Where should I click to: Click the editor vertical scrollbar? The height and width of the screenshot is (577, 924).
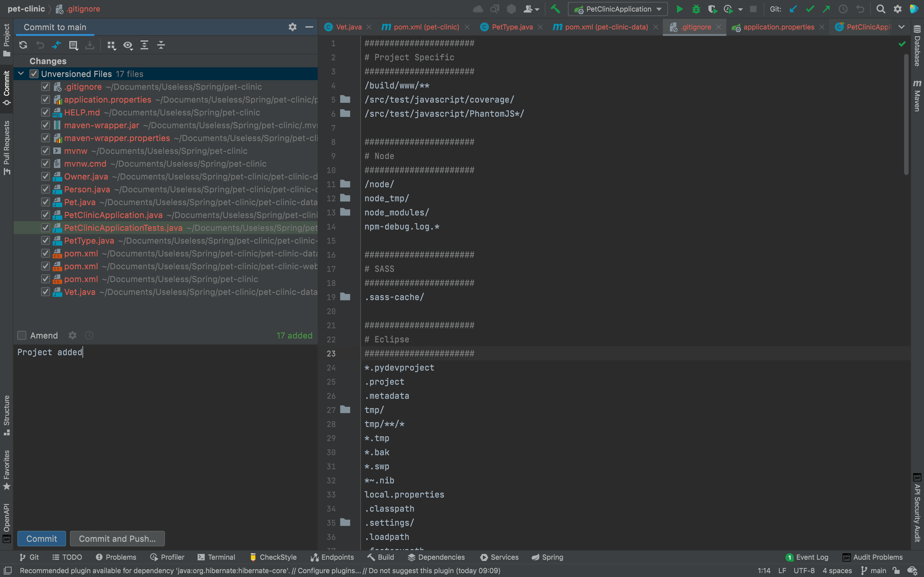tap(906, 114)
